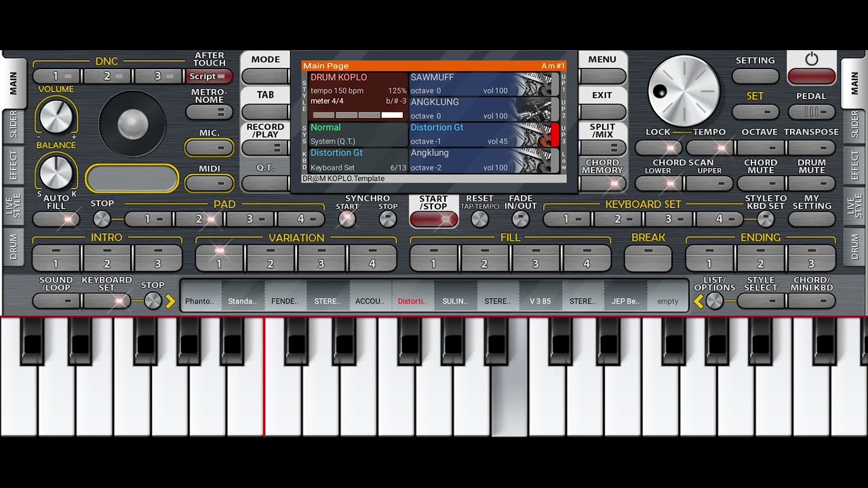Select the DRUM KOPLO style cell
The height and width of the screenshot is (488, 868).
(358, 97)
